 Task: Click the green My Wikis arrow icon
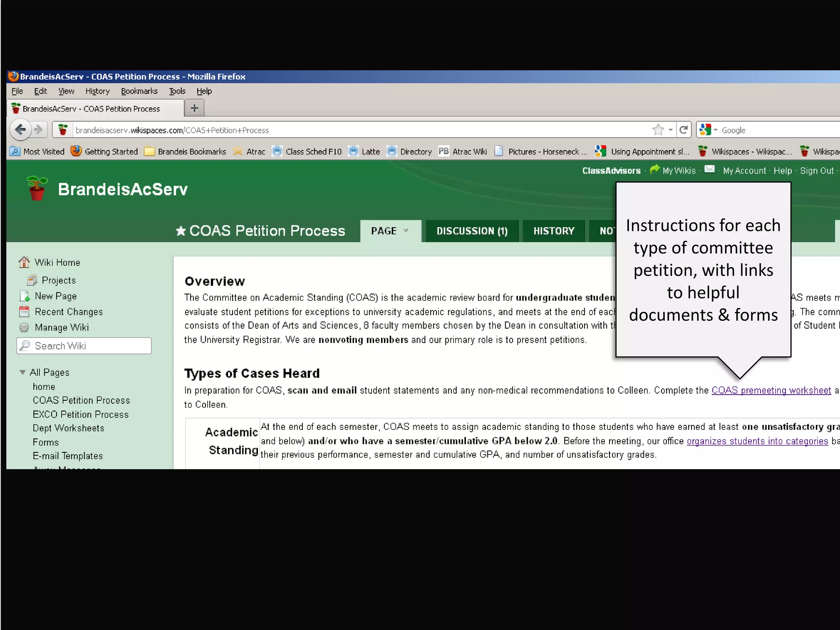pyautogui.click(x=655, y=169)
